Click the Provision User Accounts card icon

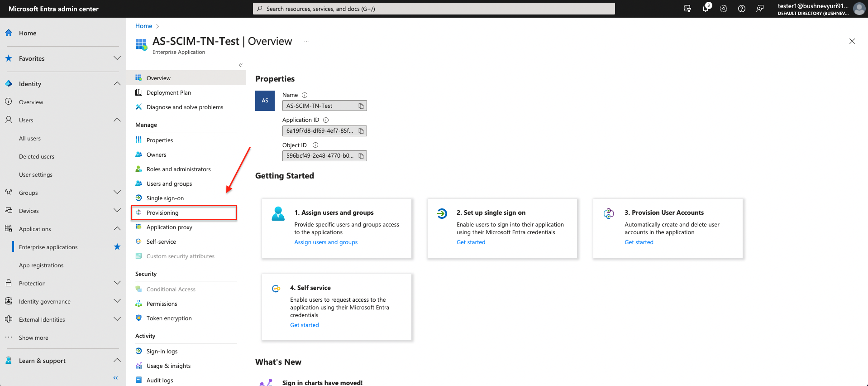(x=609, y=213)
